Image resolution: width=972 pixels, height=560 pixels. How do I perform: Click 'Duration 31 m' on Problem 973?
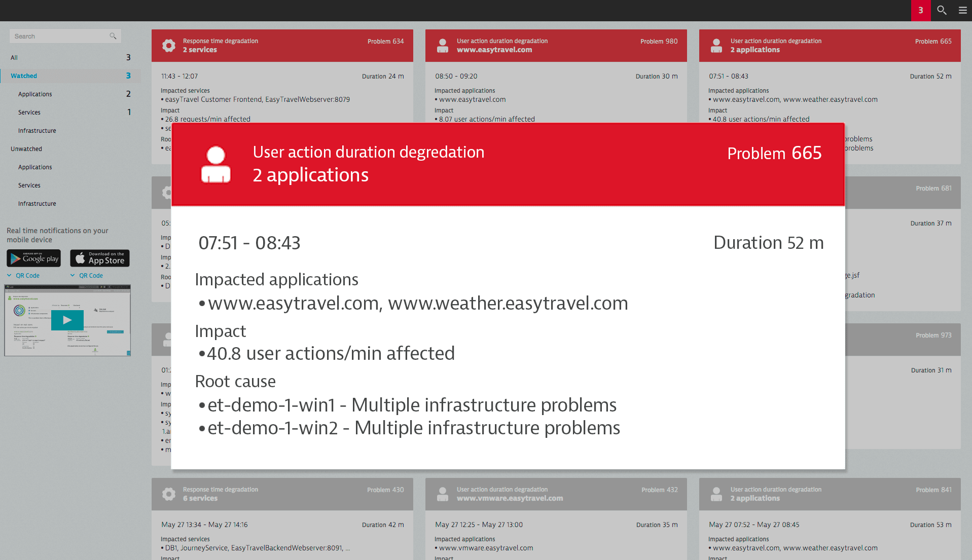931,370
